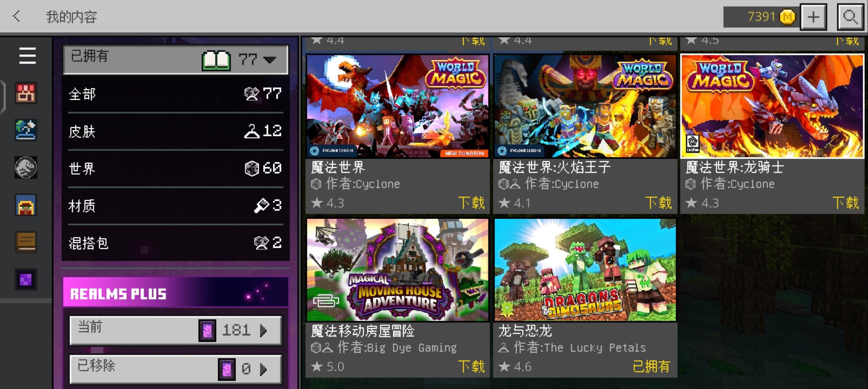
Task: Select the 皮肤 12 category
Action: 176,131
